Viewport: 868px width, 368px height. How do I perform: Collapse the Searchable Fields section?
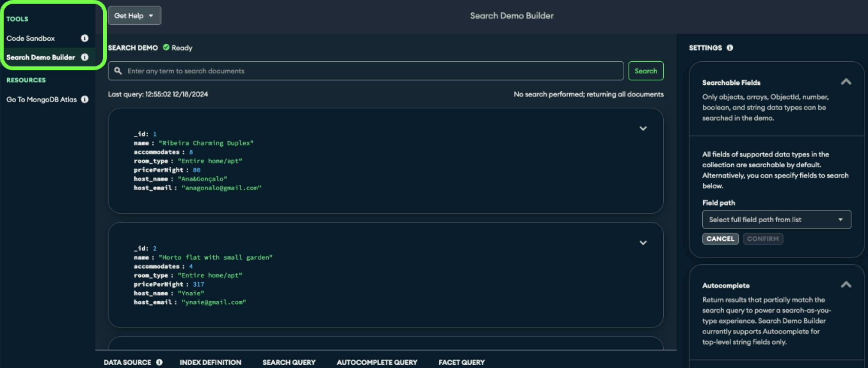(847, 82)
